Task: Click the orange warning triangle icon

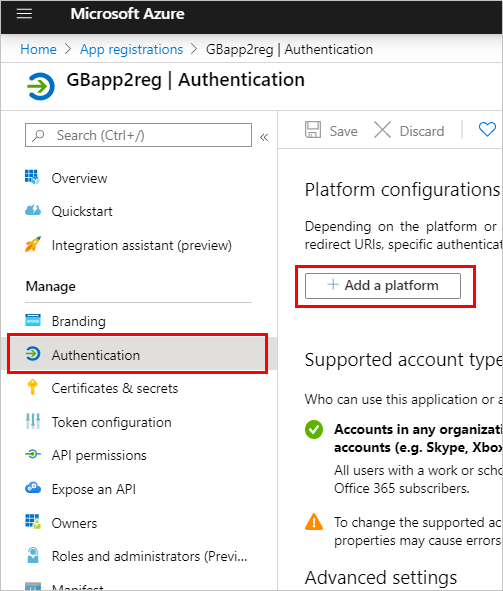Action: tap(314, 522)
